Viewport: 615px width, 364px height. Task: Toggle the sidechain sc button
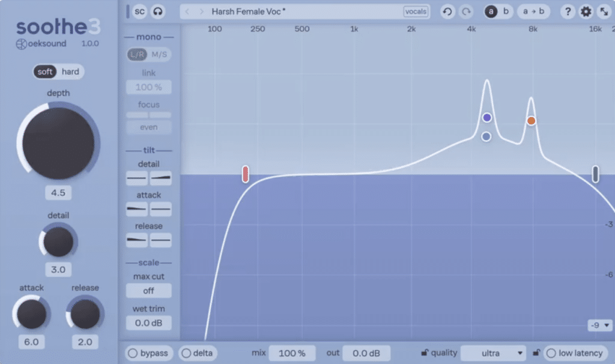pyautogui.click(x=139, y=11)
